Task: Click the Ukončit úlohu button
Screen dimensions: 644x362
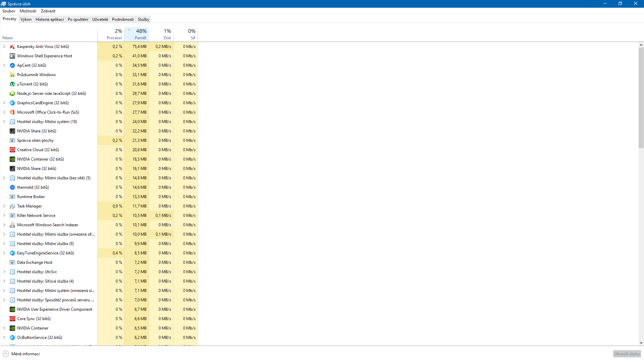Action: [627, 354]
